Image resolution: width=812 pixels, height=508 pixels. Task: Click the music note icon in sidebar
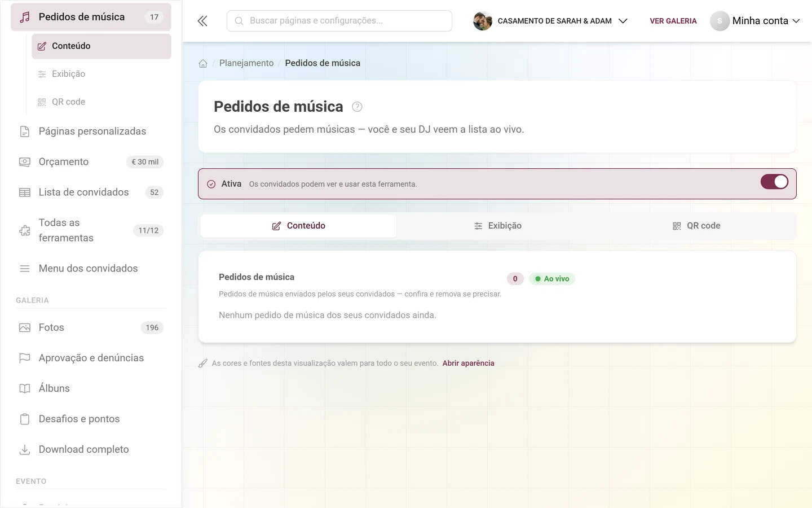tap(25, 17)
